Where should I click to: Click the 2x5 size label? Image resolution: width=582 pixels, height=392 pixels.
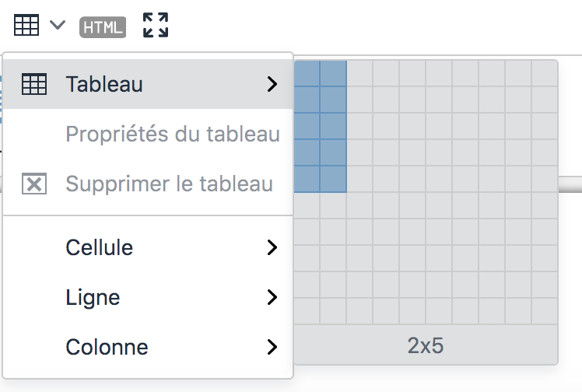[x=426, y=345]
